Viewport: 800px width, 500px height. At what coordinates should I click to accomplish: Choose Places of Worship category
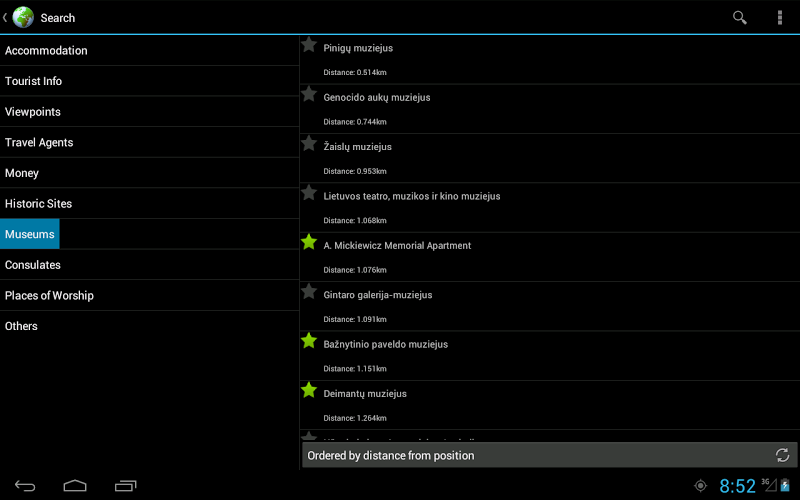coord(49,295)
